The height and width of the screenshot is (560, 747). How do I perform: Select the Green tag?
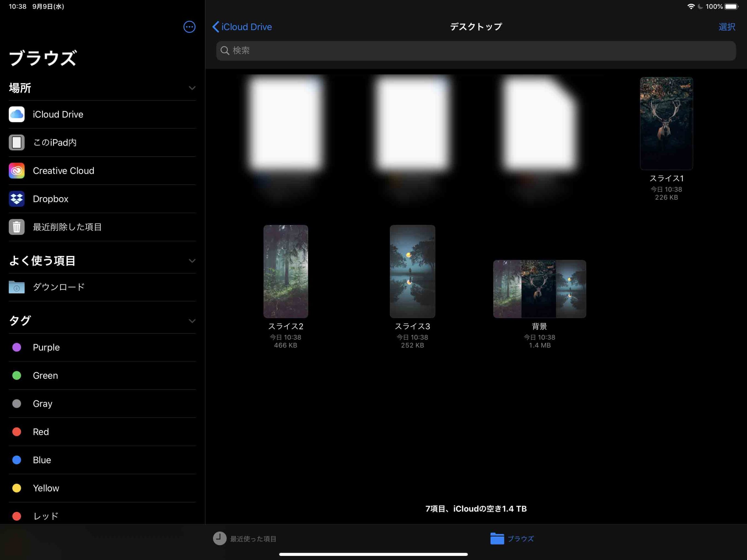point(45,376)
